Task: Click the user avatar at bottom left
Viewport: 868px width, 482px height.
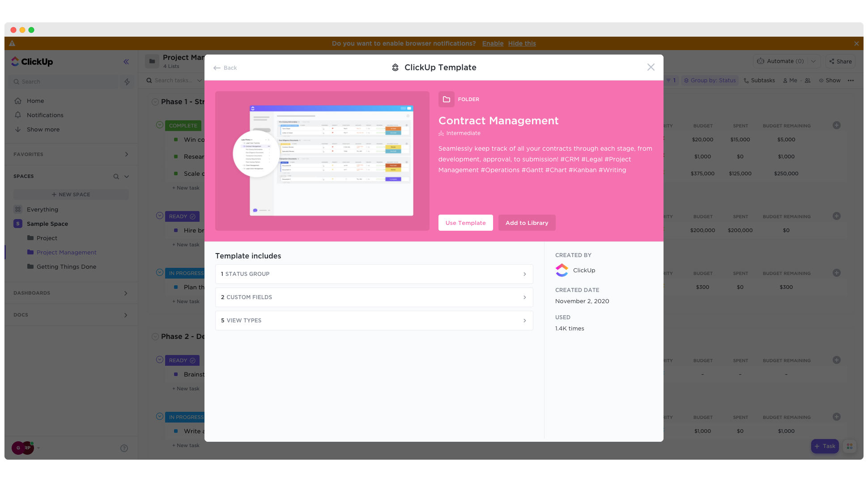Action: (x=22, y=448)
